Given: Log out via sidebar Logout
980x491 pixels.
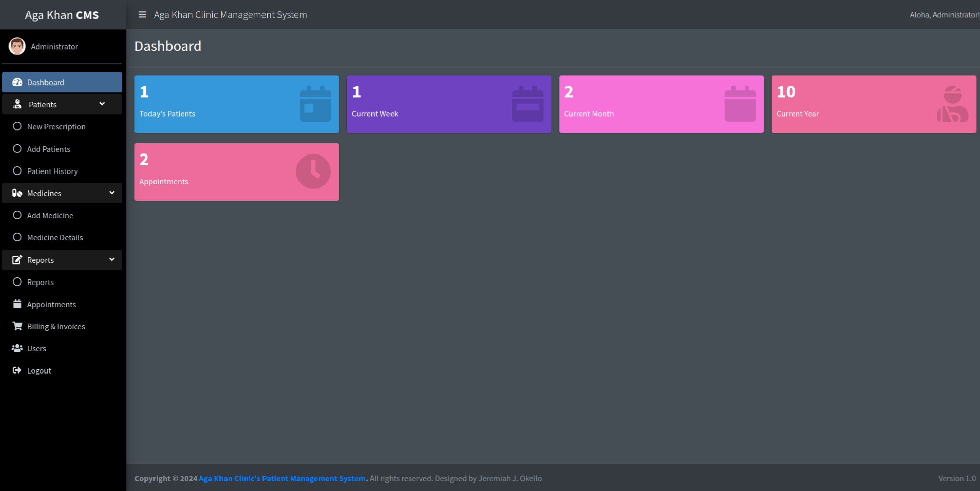Looking at the screenshot, I should (x=62, y=370).
